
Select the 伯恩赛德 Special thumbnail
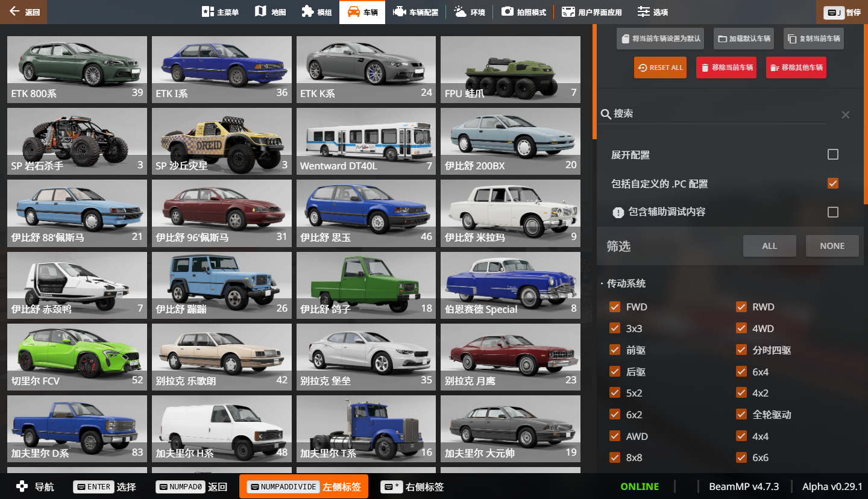pos(511,285)
